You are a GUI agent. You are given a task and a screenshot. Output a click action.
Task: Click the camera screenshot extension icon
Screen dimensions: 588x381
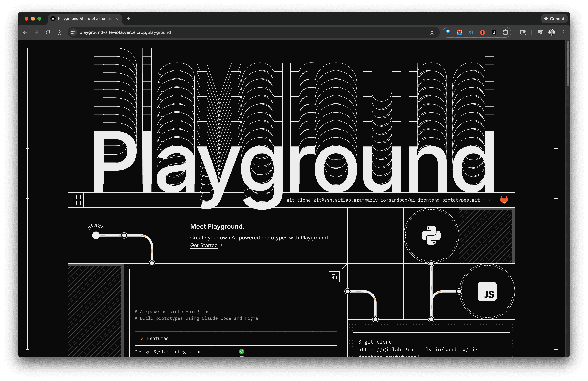point(459,32)
